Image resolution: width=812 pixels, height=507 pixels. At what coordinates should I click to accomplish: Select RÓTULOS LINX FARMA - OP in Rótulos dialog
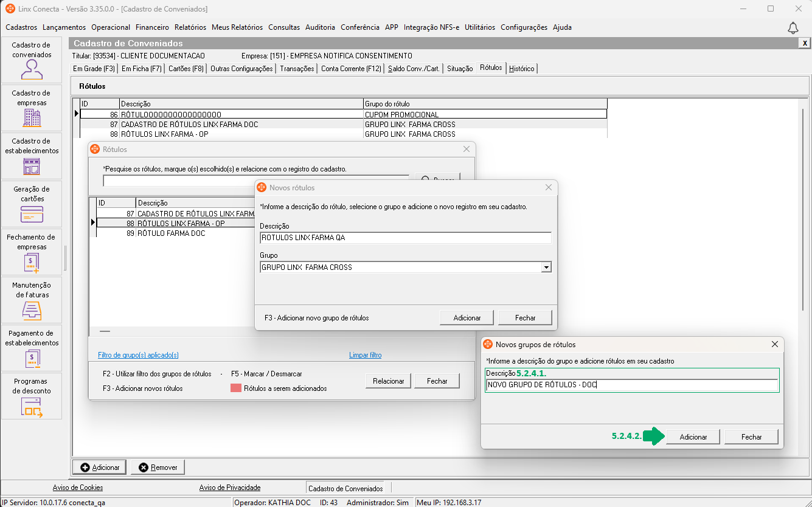(x=176, y=224)
